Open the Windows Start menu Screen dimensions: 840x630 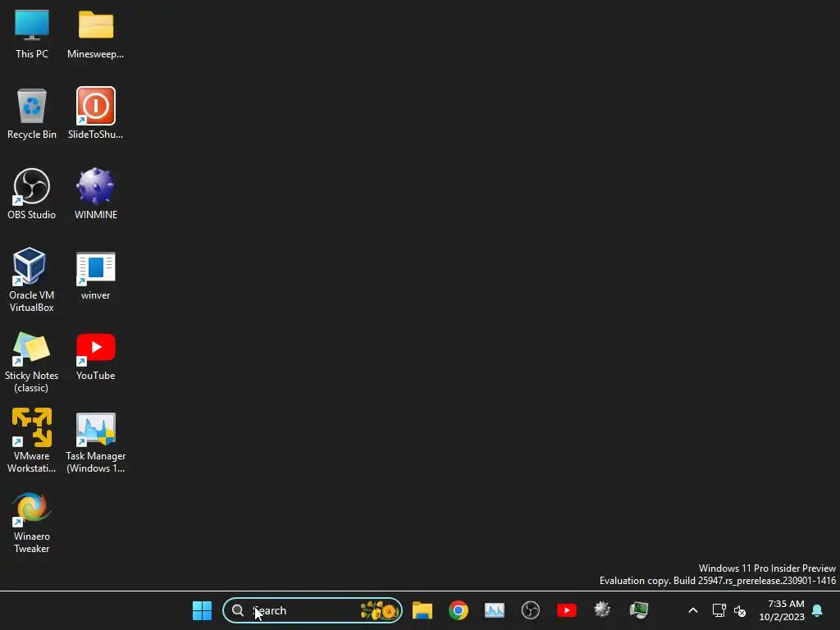pyautogui.click(x=202, y=610)
